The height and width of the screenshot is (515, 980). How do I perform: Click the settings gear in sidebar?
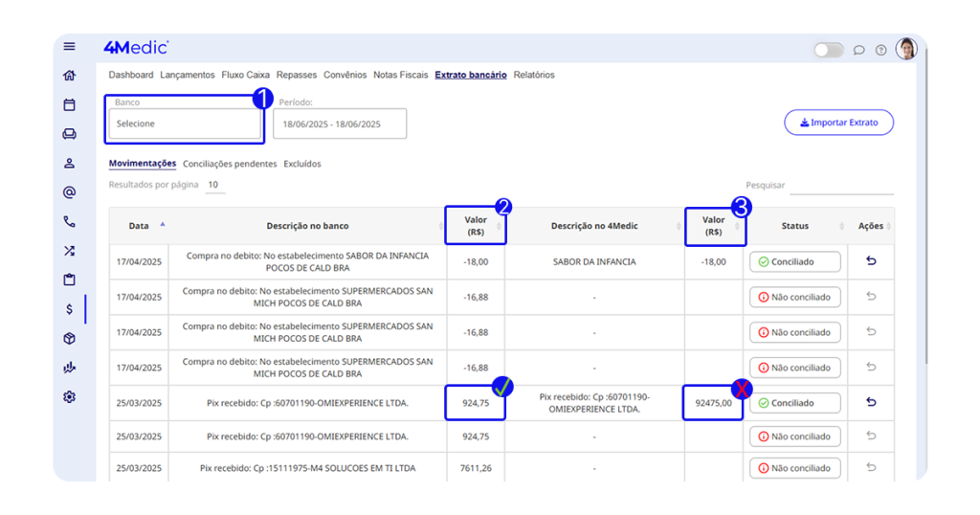(69, 397)
